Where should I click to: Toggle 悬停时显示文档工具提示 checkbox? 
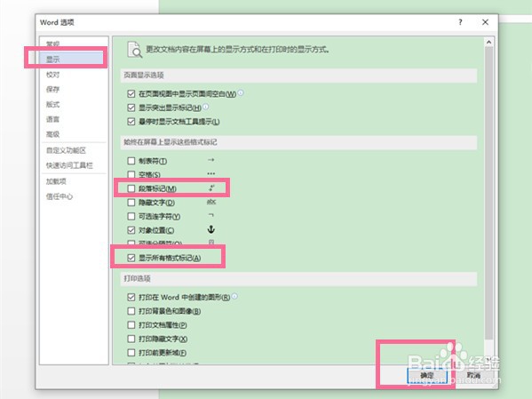(x=131, y=122)
